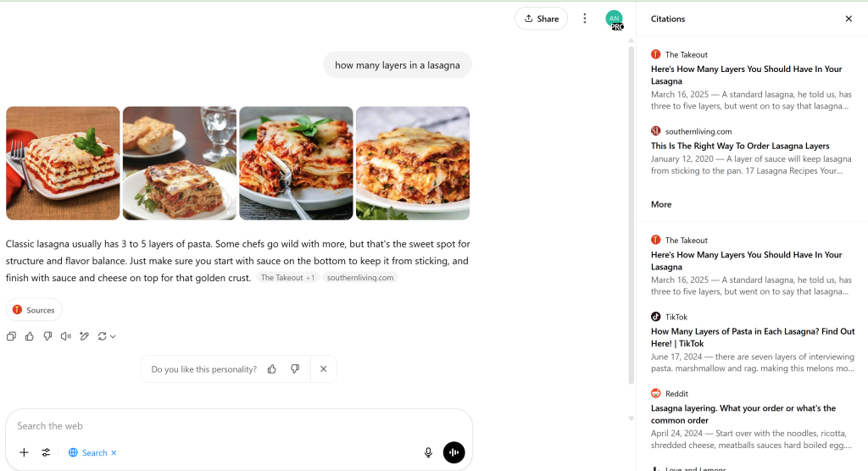Open 'Here's How Many Layers' under More section

coord(746,261)
